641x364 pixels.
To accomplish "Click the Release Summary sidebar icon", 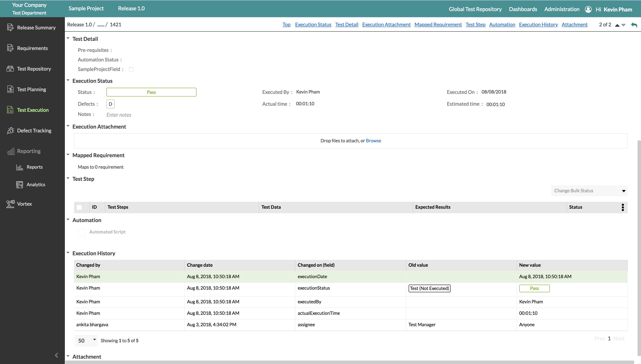I will click(x=10, y=27).
